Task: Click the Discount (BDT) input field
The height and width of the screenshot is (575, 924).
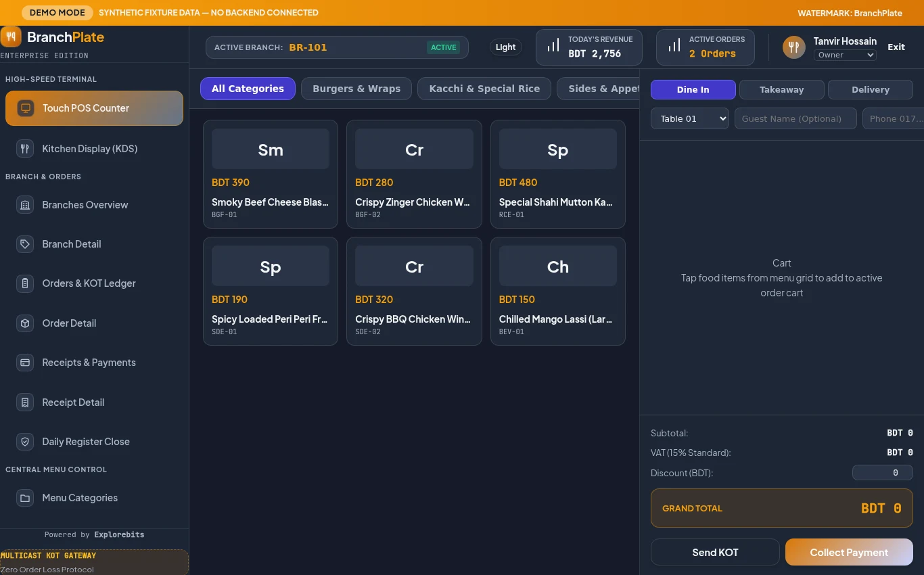Action: 883,473
